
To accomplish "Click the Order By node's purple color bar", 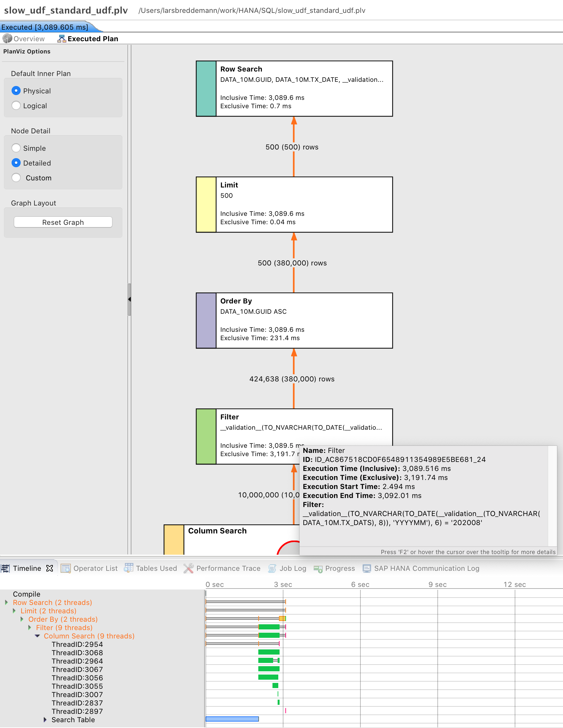I will point(206,321).
